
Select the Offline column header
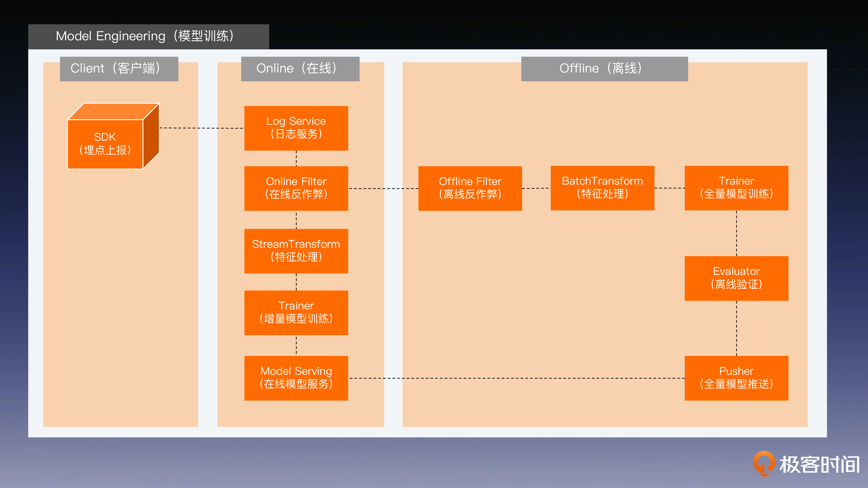coord(604,69)
